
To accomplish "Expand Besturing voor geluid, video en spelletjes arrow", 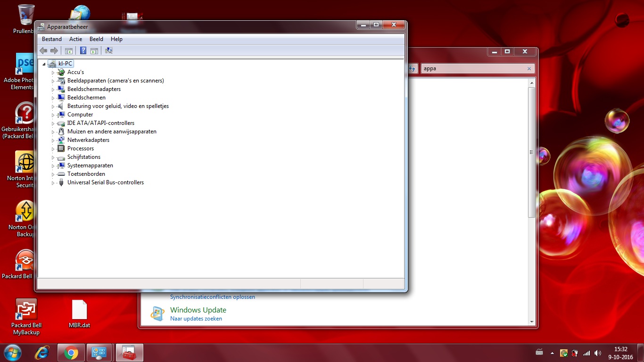I will (x=53, y=107).
